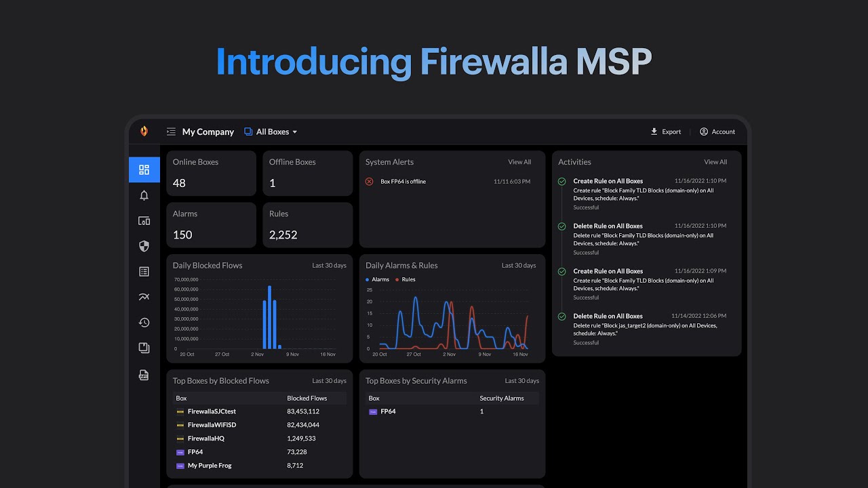
Task: Click the tallest blue bar in Blocked Flows chart
Action: tap(270, 317)
